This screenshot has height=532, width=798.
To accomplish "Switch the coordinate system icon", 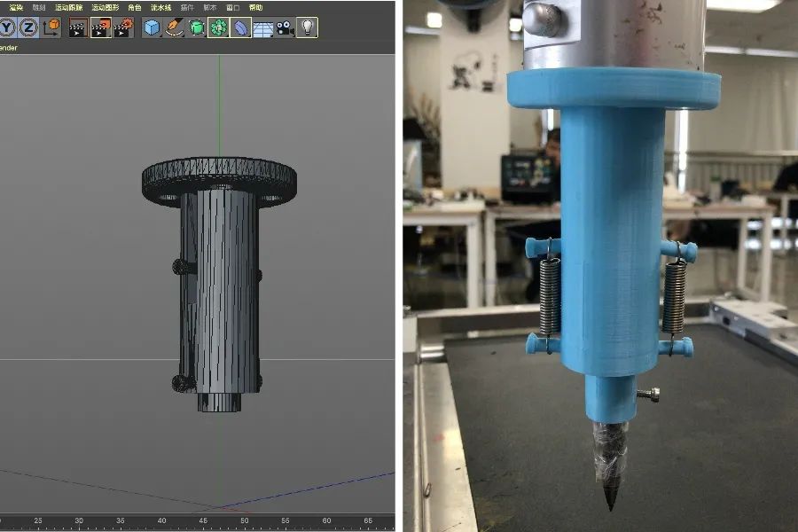I will (51, 27).
